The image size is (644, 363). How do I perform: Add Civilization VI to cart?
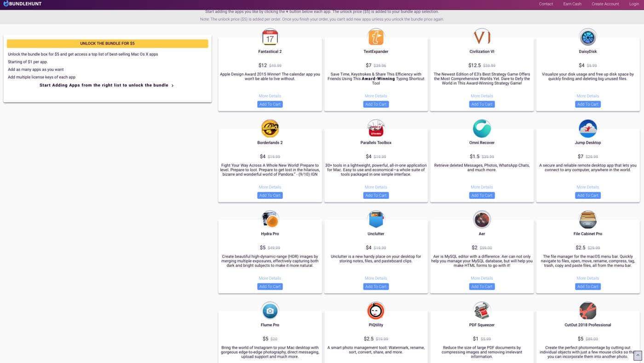tap(482, 104)
